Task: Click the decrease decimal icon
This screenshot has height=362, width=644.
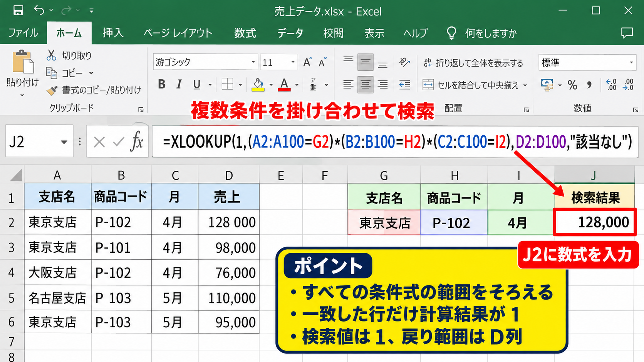Action: click(628, 85)
